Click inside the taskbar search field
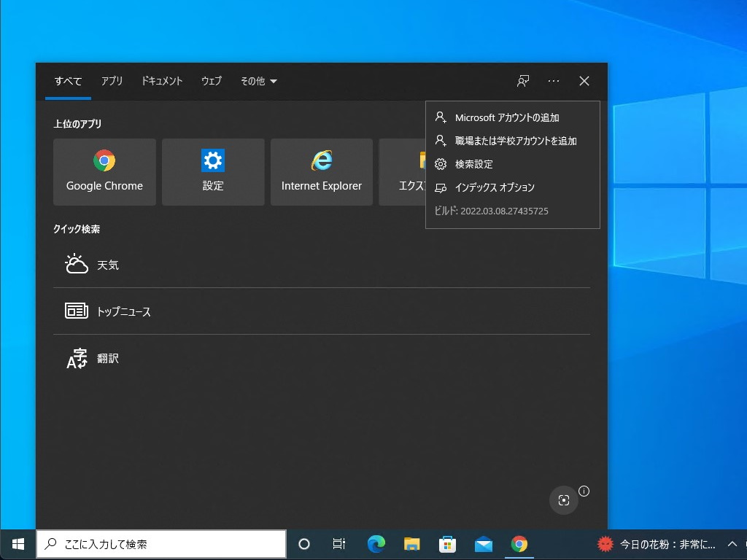The height and width of the screenshot is (560, 747). coord(160,544)
